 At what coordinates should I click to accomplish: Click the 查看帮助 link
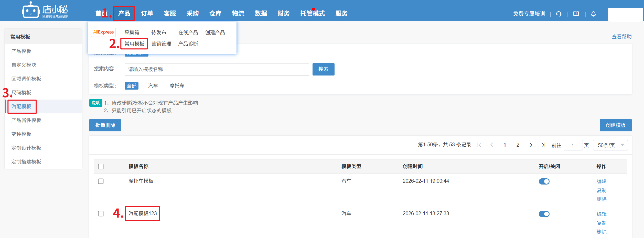[x=621, y=37]
